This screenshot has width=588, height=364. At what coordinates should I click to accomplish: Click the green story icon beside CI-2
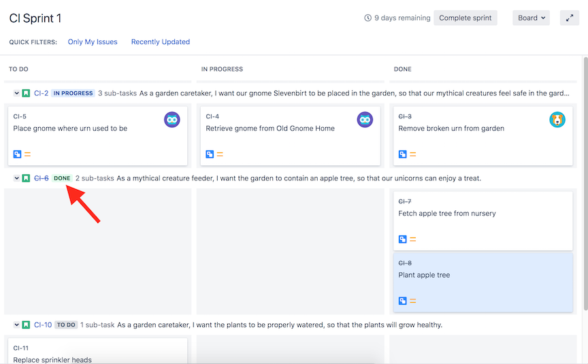pos(26,93)
